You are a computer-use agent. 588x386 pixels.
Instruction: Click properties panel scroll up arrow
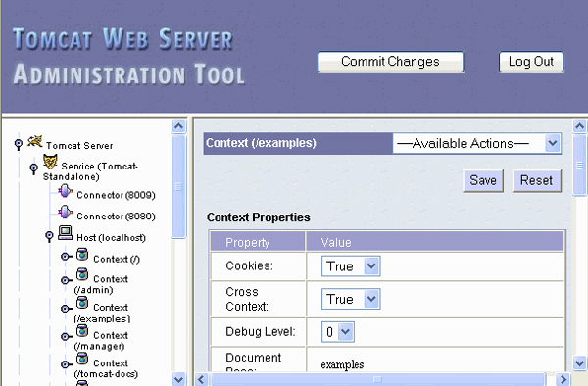(580, 126)
